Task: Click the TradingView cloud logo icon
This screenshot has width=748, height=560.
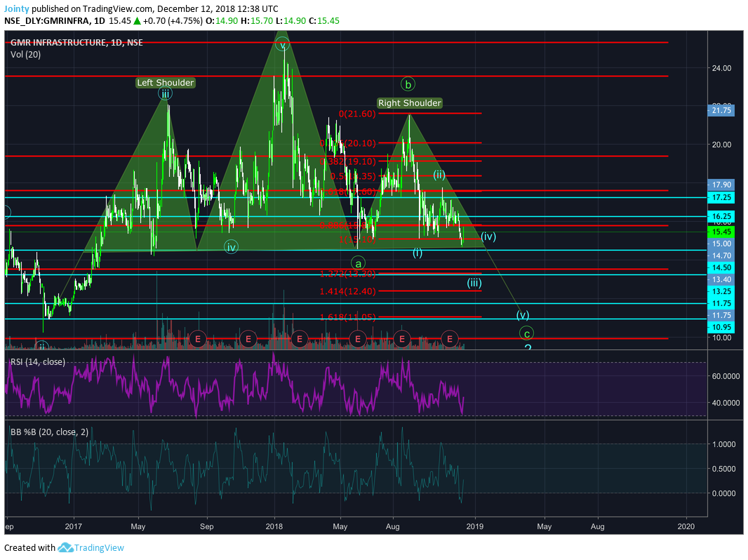Action: [x=65, y=547]
